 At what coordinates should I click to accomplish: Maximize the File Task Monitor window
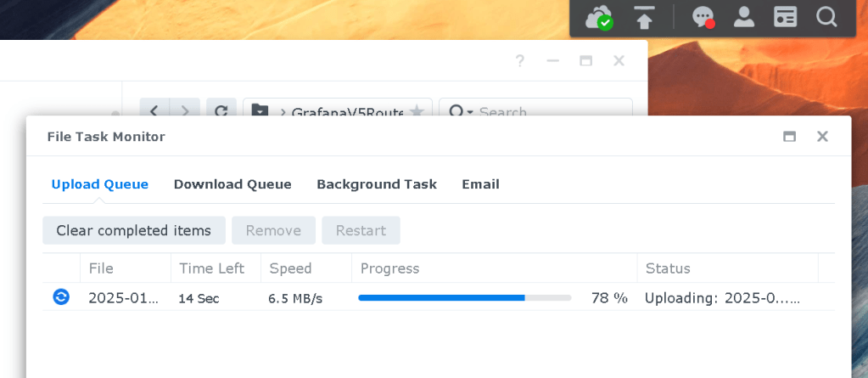point(789,137)
